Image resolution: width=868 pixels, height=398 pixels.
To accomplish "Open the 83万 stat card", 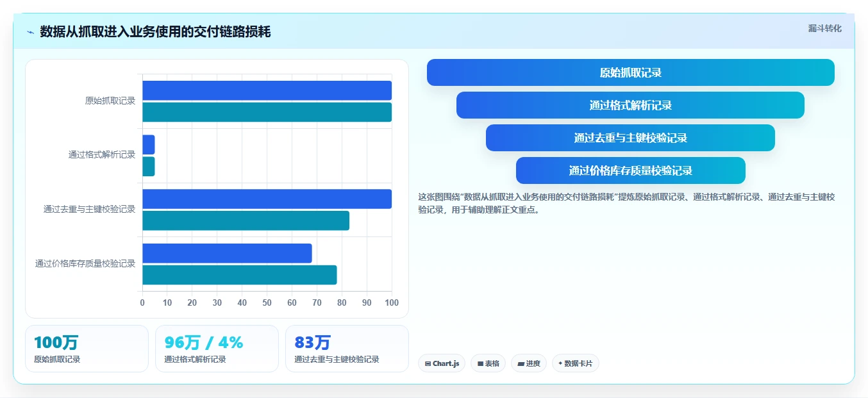I will point(347,349).
